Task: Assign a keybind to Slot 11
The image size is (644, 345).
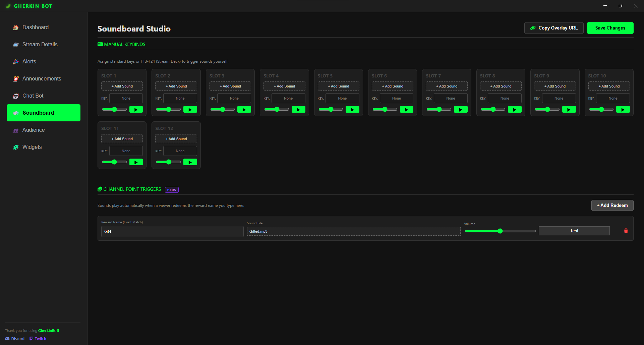Action: [126, 151]
